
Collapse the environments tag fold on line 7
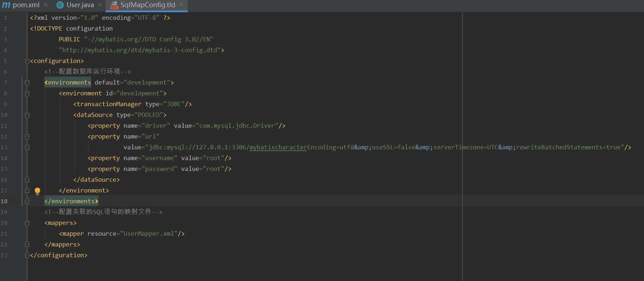tap(27, 83)
